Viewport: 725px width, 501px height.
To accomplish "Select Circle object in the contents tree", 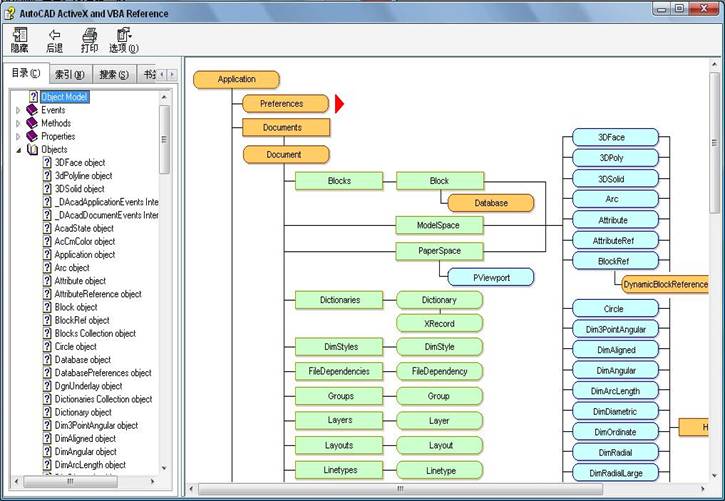I will 75,347.
